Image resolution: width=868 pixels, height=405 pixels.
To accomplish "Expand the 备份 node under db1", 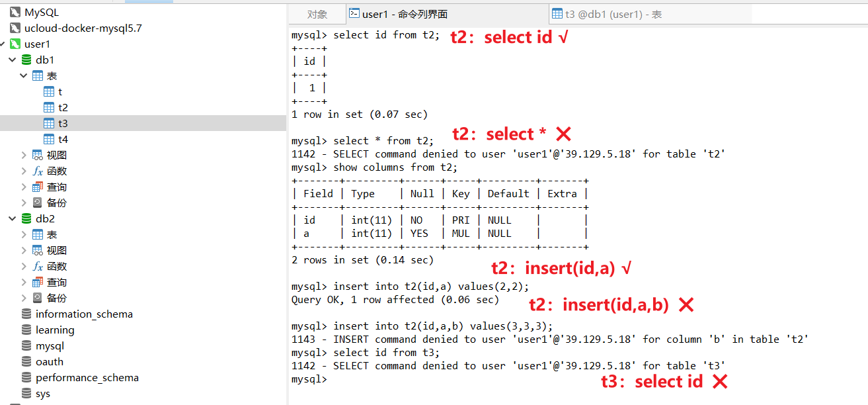I will pyautogui.click(x=24, y=202).
